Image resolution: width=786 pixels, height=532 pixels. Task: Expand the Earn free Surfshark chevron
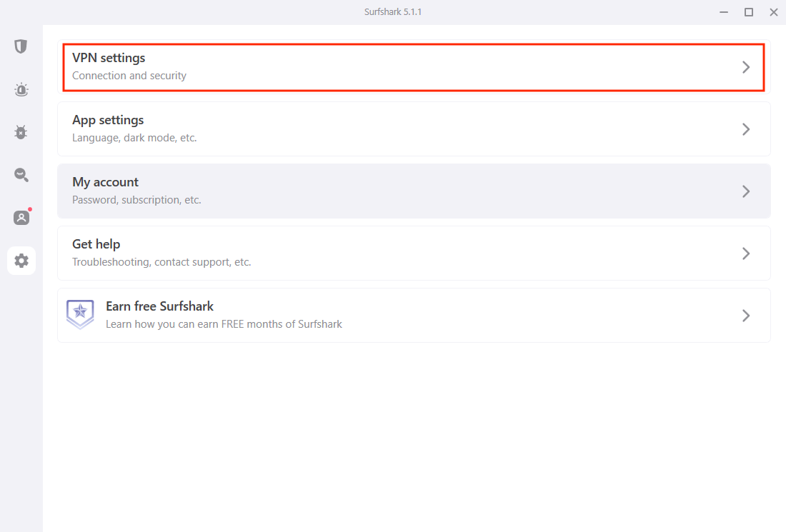pyautogui.click(x=746, y=315)
